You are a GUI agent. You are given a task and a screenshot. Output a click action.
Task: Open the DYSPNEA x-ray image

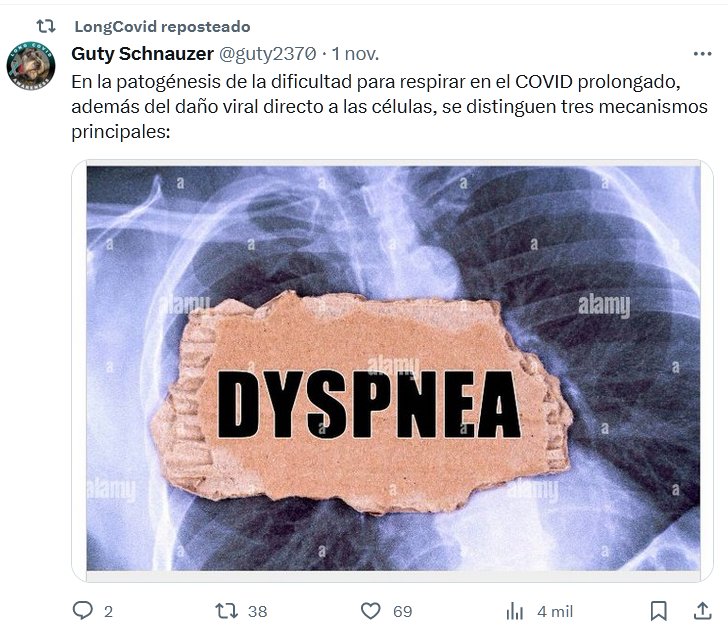[x=393, y=368]
